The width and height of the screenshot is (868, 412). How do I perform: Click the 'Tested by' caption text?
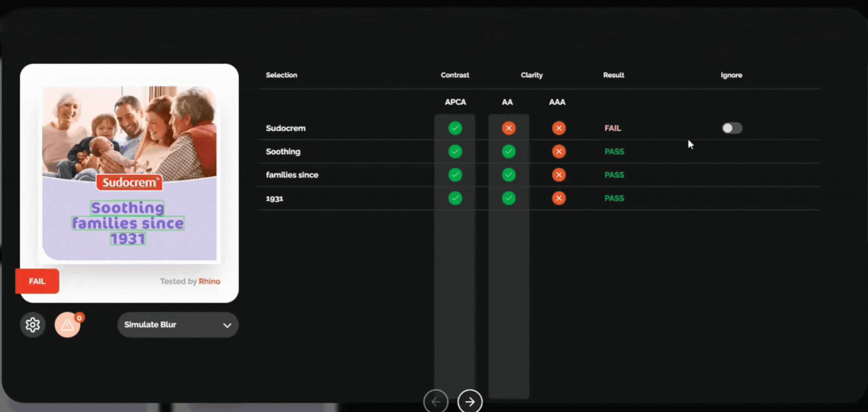[178, 281]
